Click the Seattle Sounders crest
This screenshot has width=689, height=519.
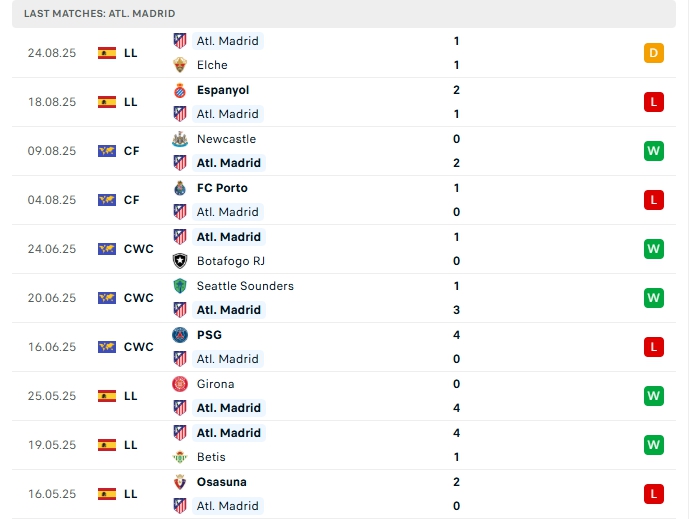click(x=180, y=286)
